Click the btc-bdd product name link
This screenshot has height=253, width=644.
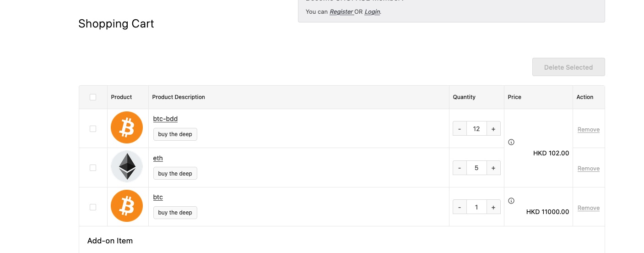click(165, 119)
